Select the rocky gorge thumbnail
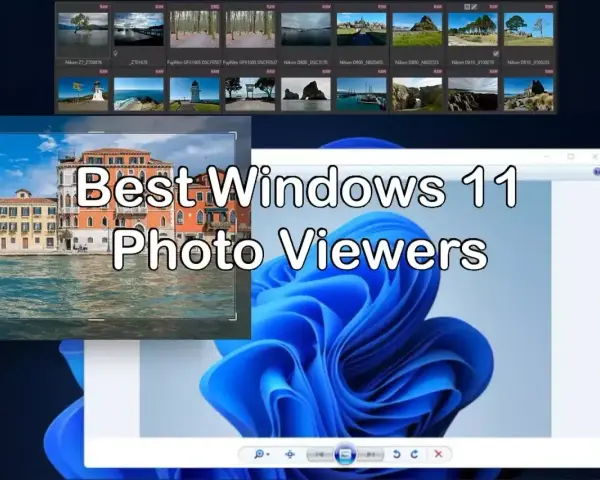This screenshot has height=480, width=600. pos(417,94)
